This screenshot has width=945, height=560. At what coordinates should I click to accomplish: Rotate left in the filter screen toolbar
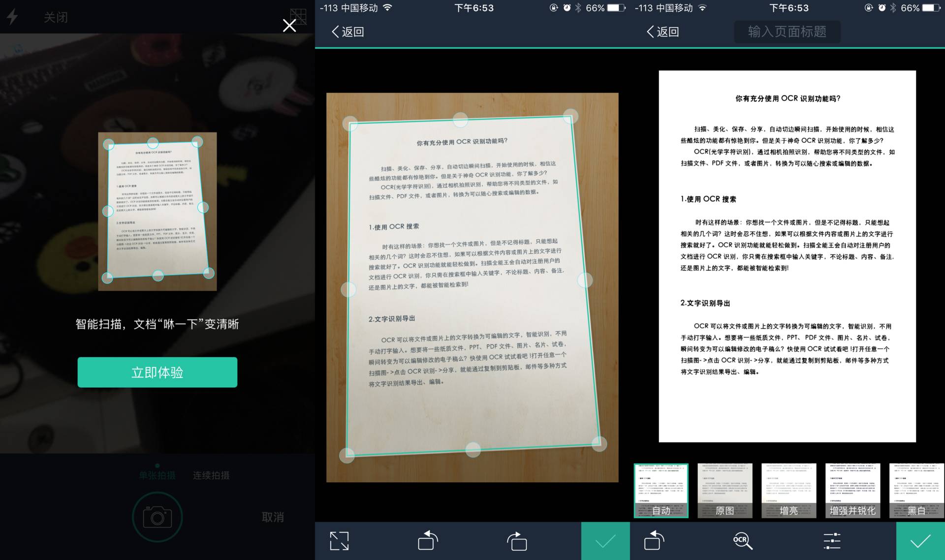[x=654, y=541]
